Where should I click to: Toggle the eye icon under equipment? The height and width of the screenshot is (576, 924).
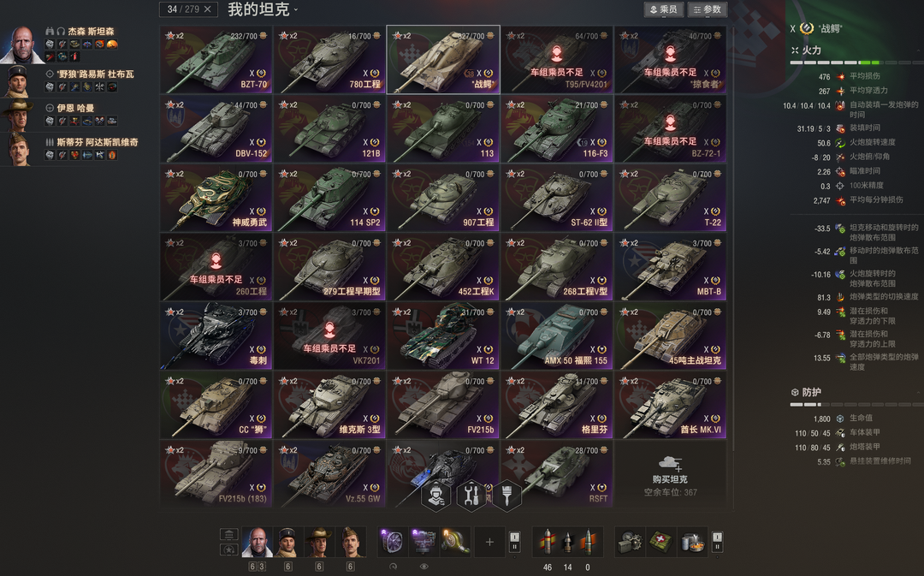tap(423, 567)
